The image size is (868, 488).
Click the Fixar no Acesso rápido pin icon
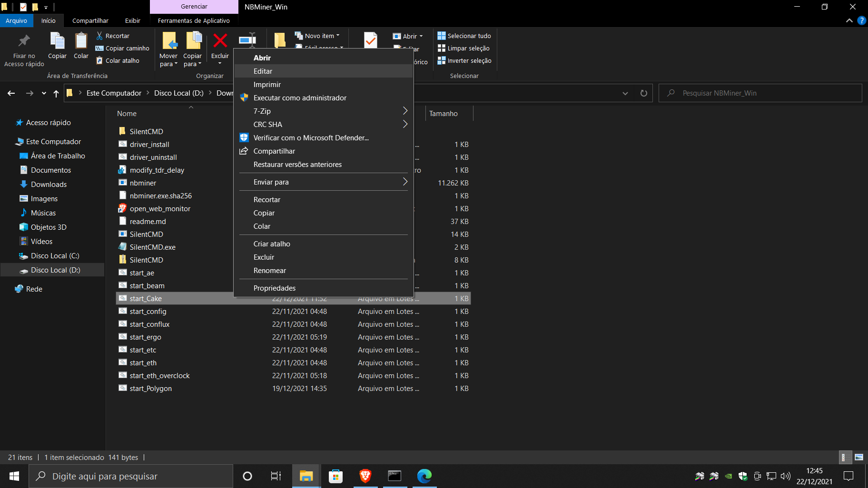click(24, 41)
